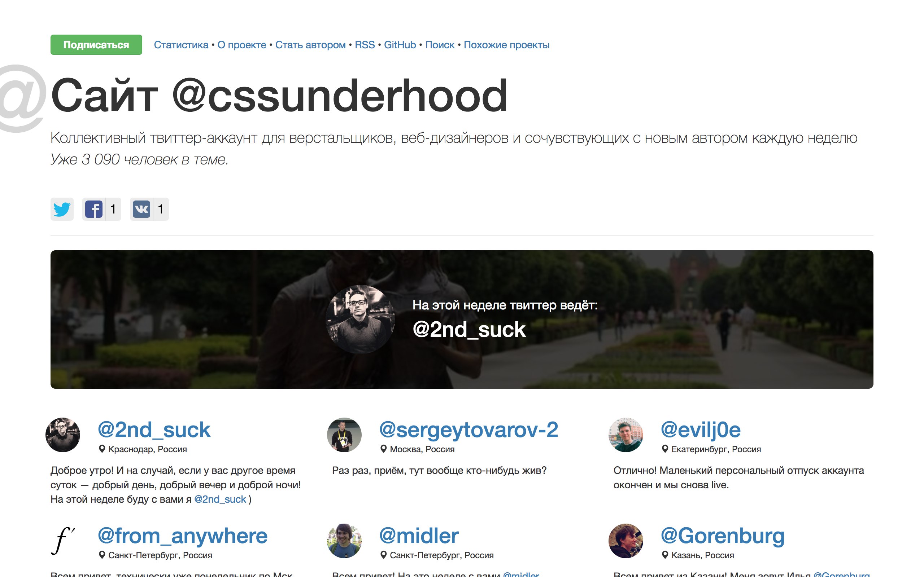Open the Статистика link

coord(181,45)
